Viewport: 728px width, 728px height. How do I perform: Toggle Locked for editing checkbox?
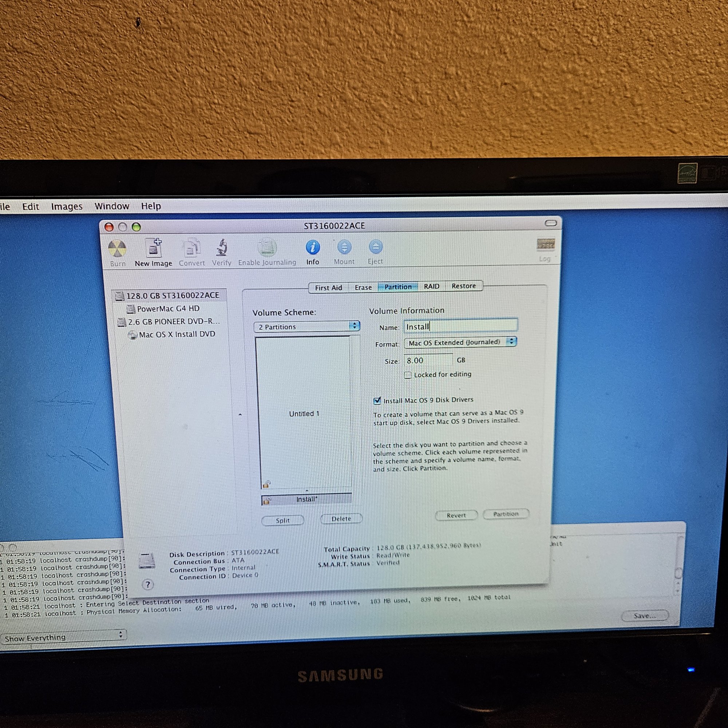(408, 375)
